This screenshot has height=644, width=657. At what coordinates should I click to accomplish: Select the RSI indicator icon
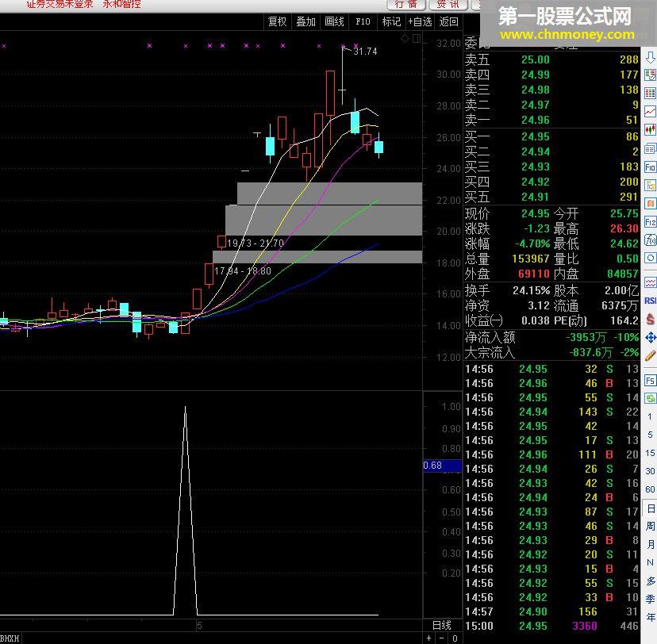(651, 301)
